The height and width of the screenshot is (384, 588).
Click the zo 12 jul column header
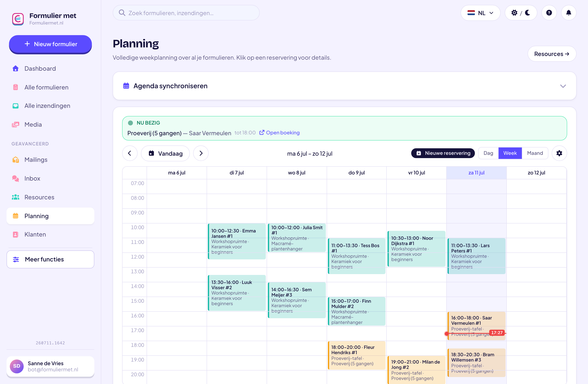(x=536, y=173)
